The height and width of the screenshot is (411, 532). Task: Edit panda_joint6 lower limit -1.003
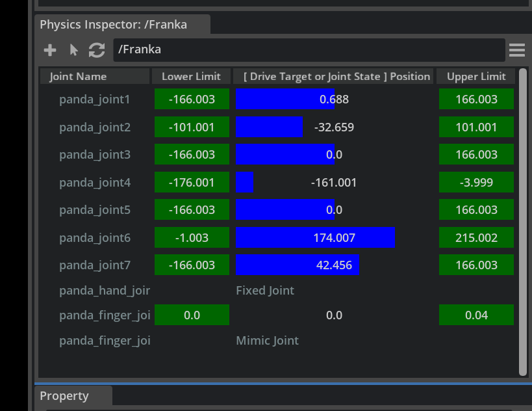(192, 238)
